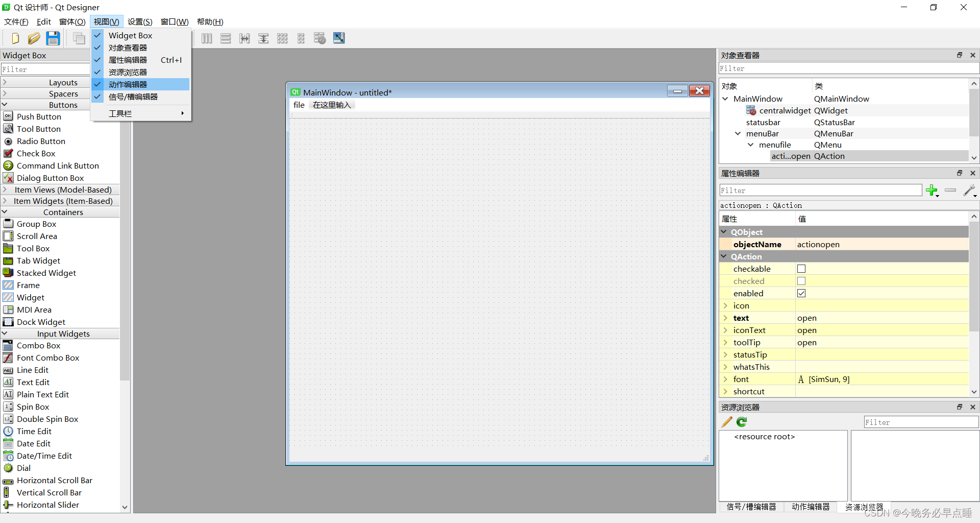Select the Dial widget in Widget Box

(23, 468)
